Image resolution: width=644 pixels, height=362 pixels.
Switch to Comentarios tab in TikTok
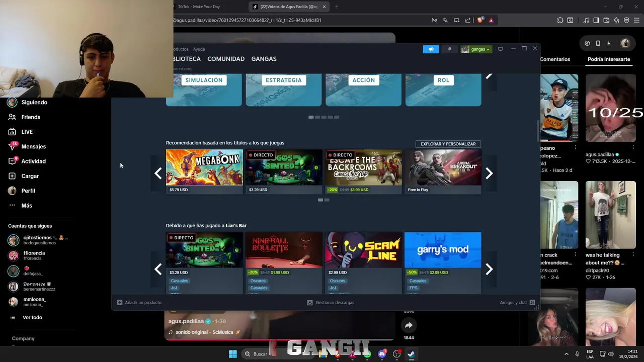pos(555,59)
